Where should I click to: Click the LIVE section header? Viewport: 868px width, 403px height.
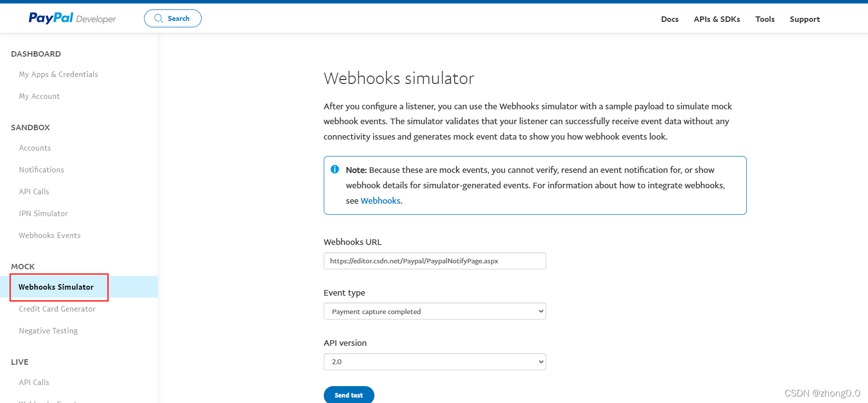tap(19, 362)
